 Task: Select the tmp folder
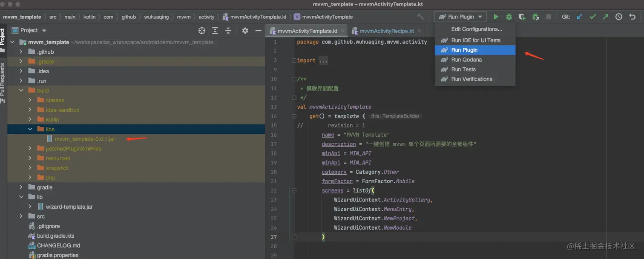tap(51, 178)
